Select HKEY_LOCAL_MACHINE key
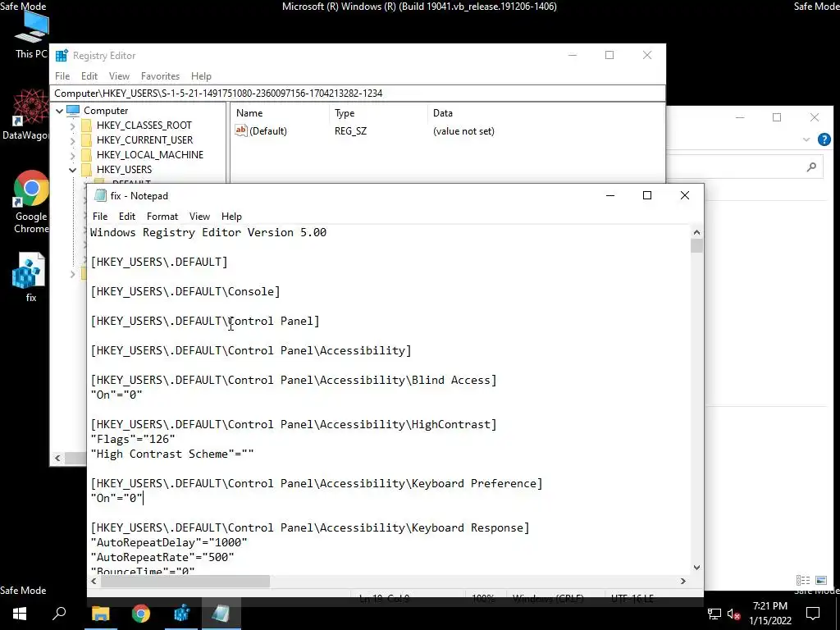Image resolution: width=840 pixels, height=630 pixels. (x=150, y=155)
